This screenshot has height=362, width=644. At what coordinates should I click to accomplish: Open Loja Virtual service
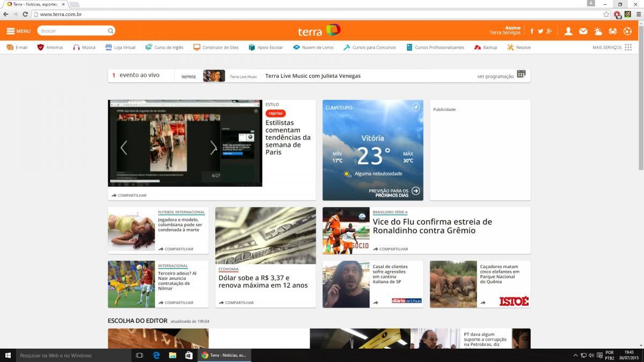tap(120, 47)
